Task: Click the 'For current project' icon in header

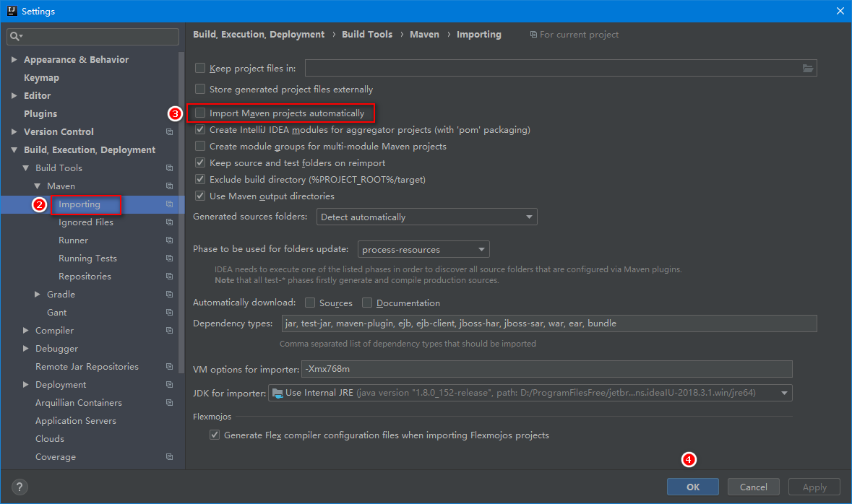Action: (x=533, y=35)
